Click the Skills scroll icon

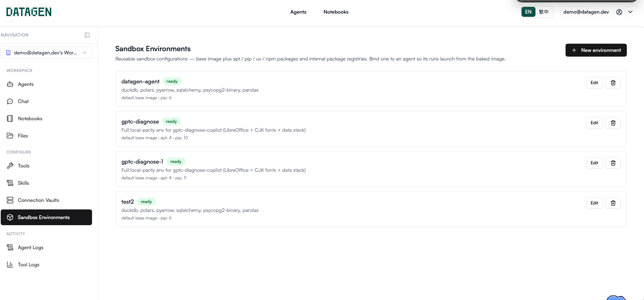(10, 183)
